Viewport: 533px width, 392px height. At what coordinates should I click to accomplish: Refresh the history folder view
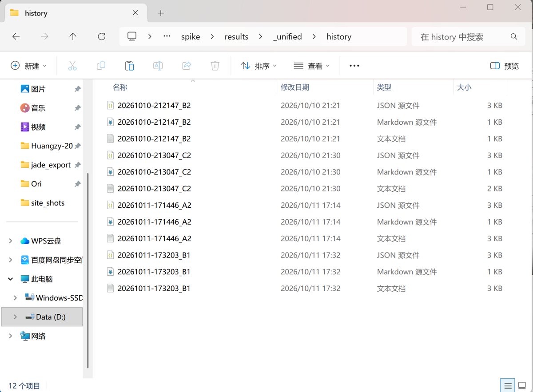101,37
